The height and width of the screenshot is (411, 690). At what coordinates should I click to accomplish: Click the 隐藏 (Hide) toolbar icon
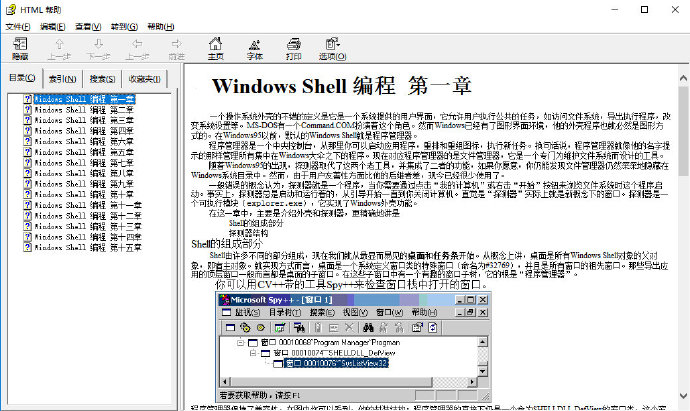[x=20, y=48]
